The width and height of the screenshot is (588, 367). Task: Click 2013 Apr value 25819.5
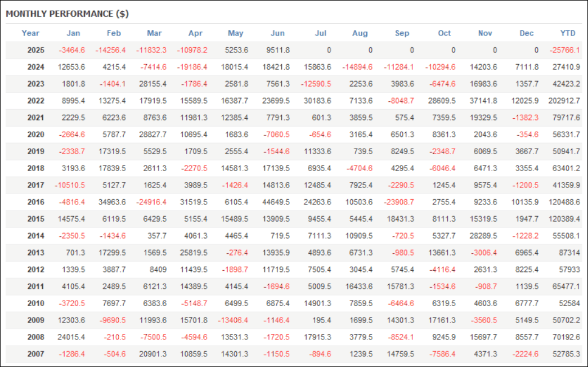pos(194,253)
